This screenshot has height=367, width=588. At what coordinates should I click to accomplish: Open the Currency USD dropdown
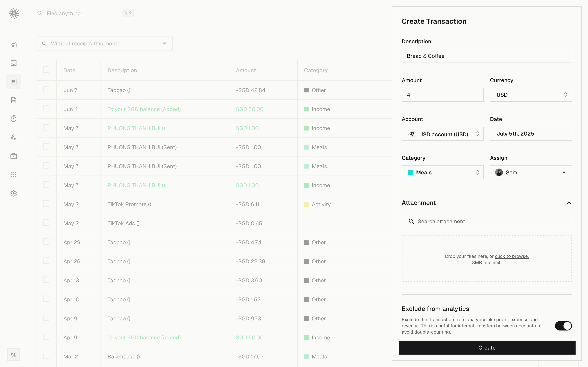click(531, 95)
